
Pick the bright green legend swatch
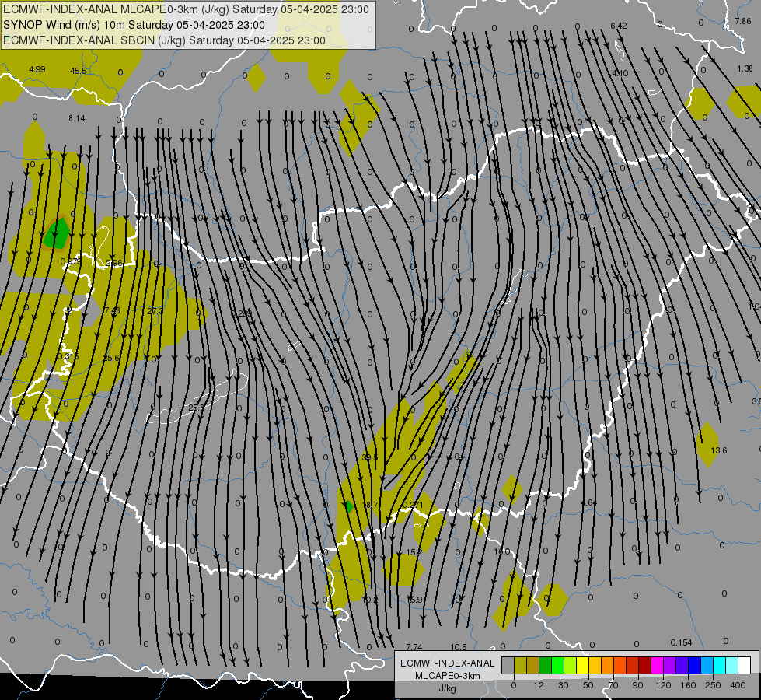557,665
